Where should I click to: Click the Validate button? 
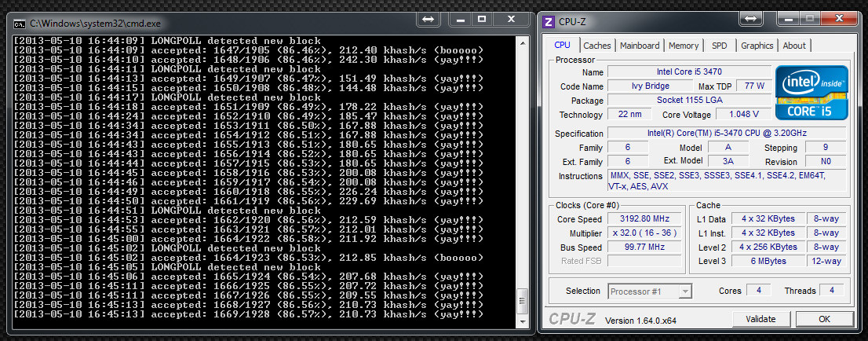760,319
